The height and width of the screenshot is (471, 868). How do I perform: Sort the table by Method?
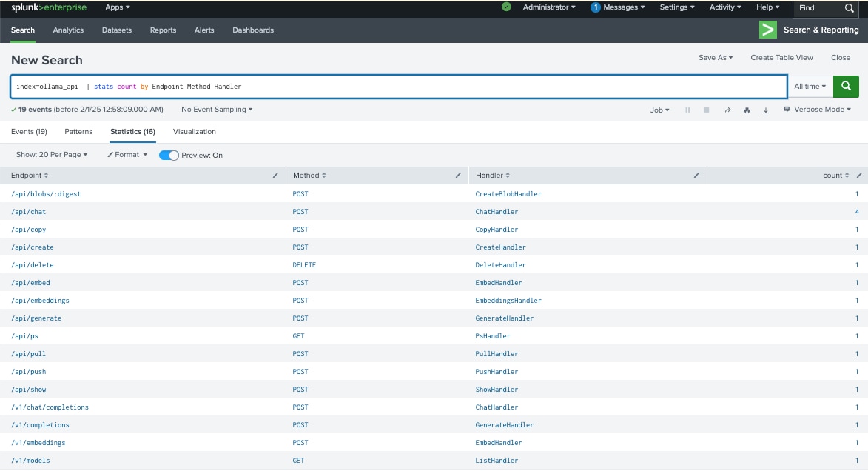[x=309, y=175]
